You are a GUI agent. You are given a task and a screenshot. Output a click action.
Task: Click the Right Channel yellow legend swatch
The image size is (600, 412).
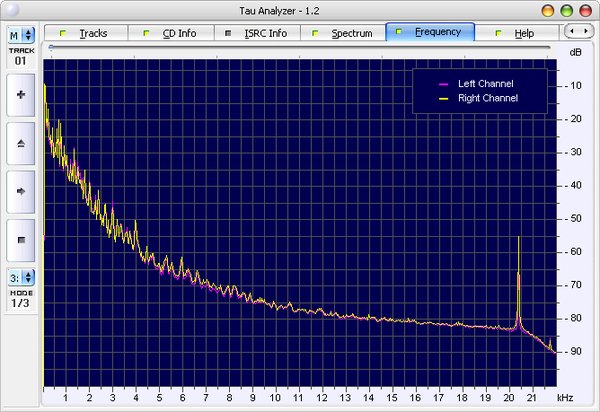tap(443, 99)
